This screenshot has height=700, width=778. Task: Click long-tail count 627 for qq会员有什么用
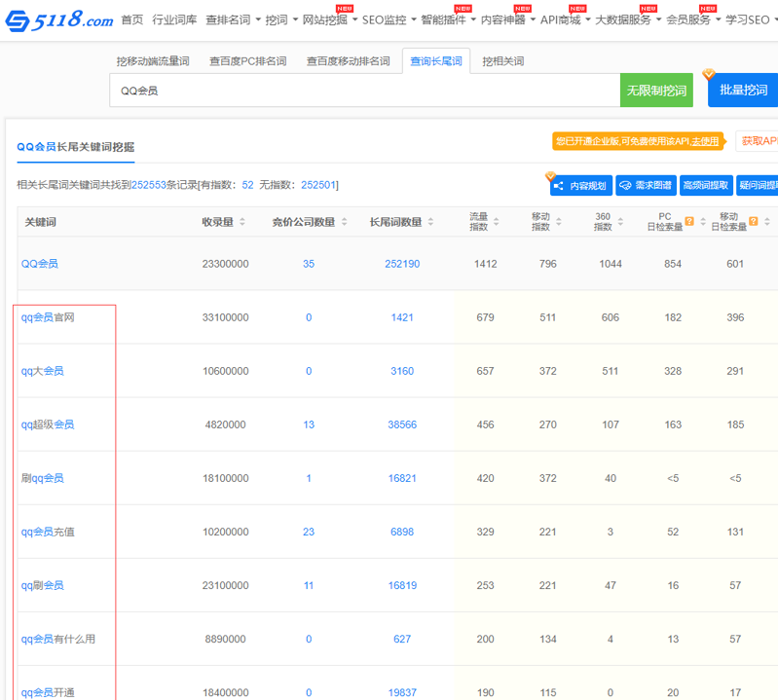402,639
